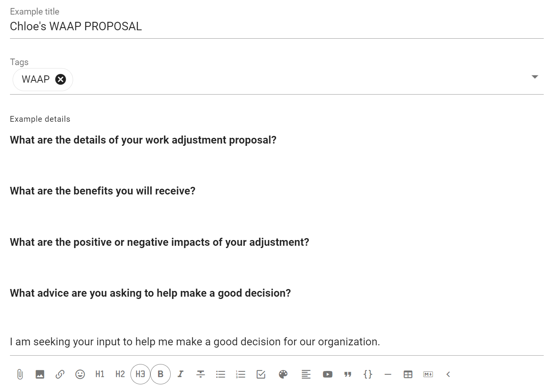This screenshot has width=551, height=392.
Task: Click the Example title input field
Action: tap(277, 26)
